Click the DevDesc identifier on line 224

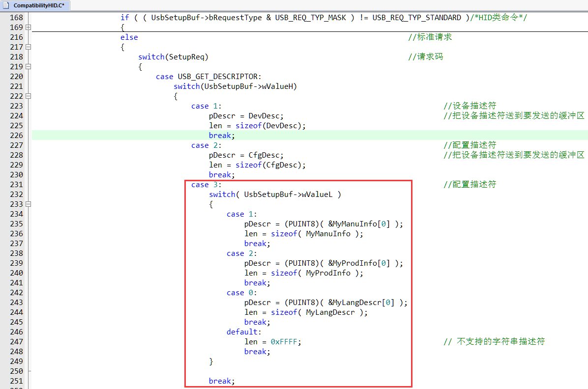pos(265,116)
